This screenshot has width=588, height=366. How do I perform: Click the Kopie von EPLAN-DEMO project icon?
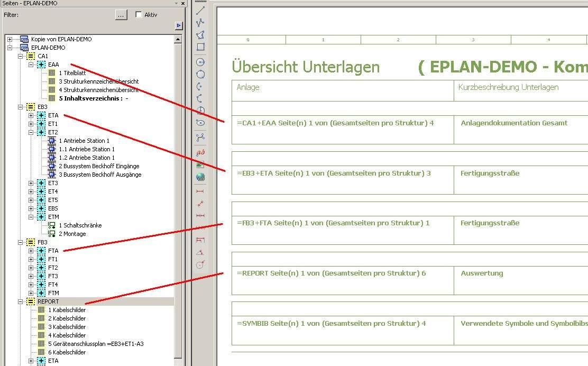pyautogui.click(x=24, y=39)
